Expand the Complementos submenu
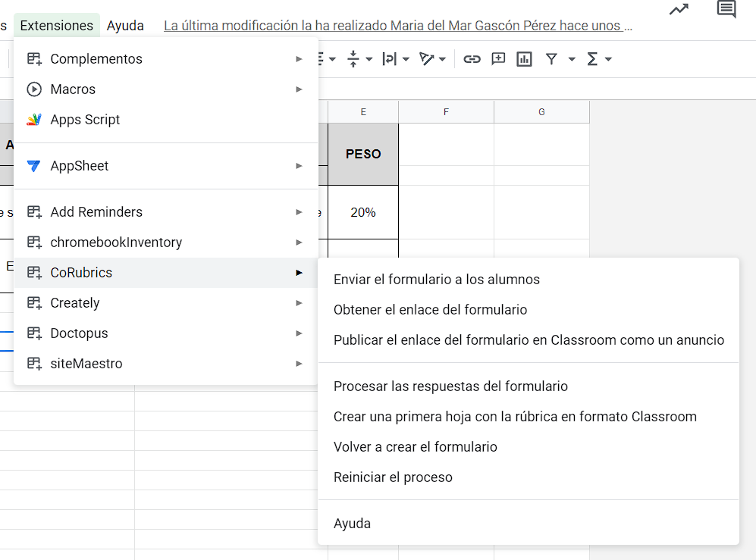Viewport: 756px width, 560px height. (166, 59)
